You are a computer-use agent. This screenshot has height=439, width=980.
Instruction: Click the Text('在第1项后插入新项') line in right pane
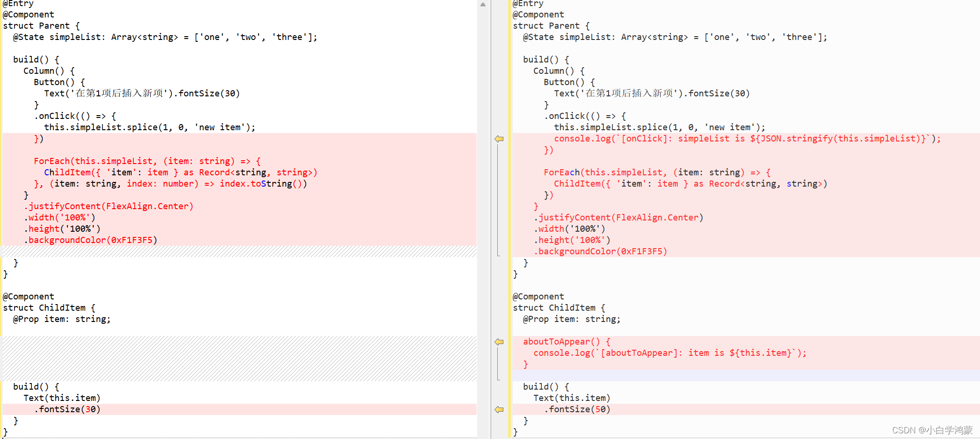click(x=652, y=94)
